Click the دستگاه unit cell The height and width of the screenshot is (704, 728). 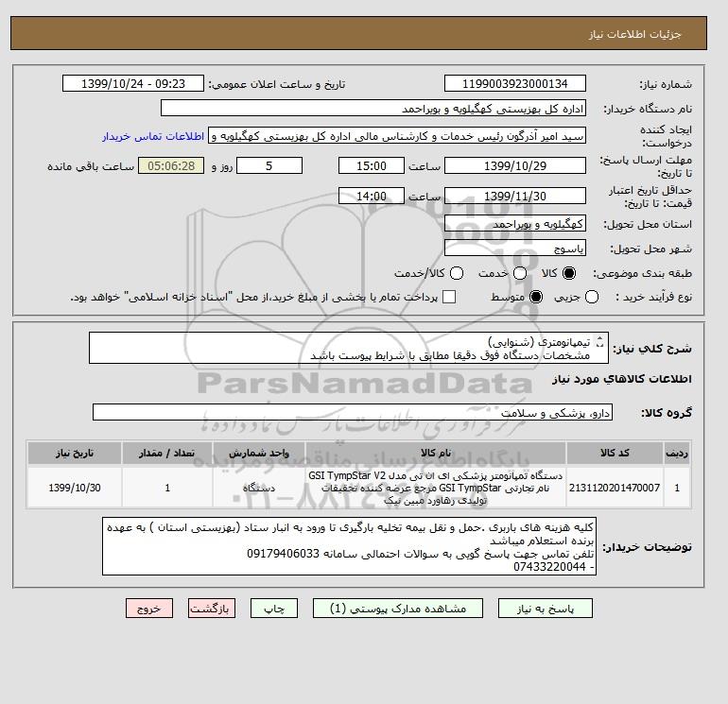click(259, 488)
